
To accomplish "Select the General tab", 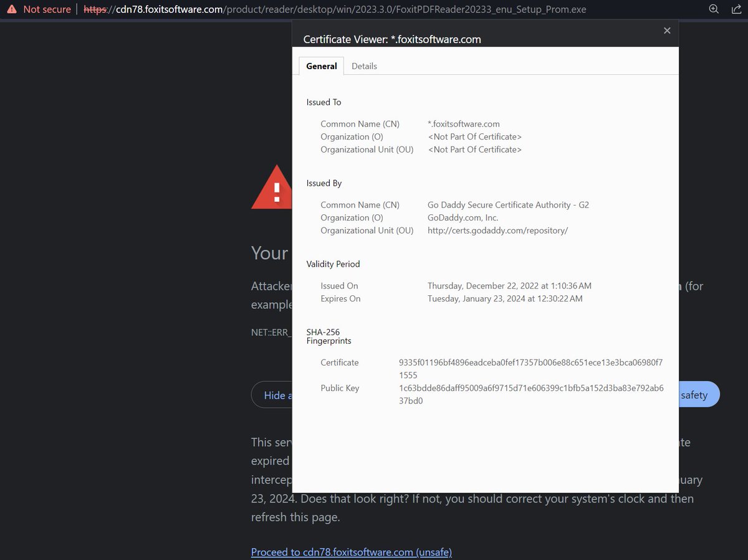I will click(x=322, y=66).
